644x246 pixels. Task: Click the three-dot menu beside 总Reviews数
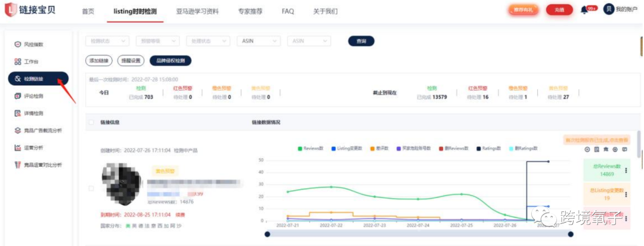[626, 170]
